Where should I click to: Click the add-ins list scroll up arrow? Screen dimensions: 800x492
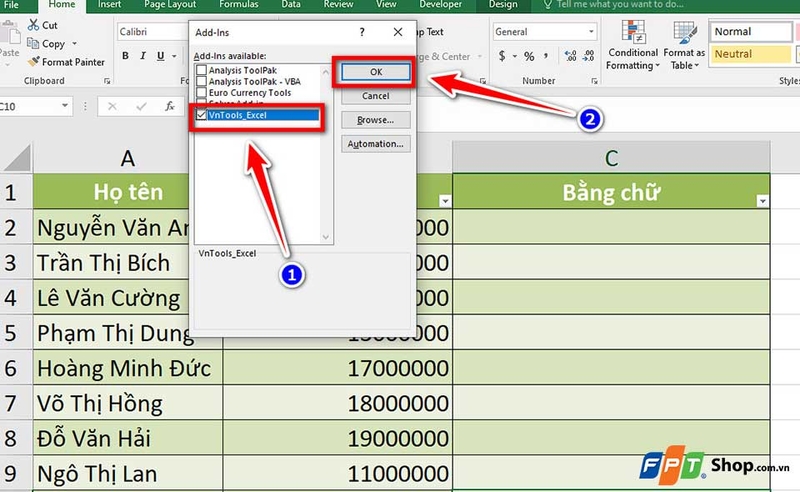pos(326,72)
